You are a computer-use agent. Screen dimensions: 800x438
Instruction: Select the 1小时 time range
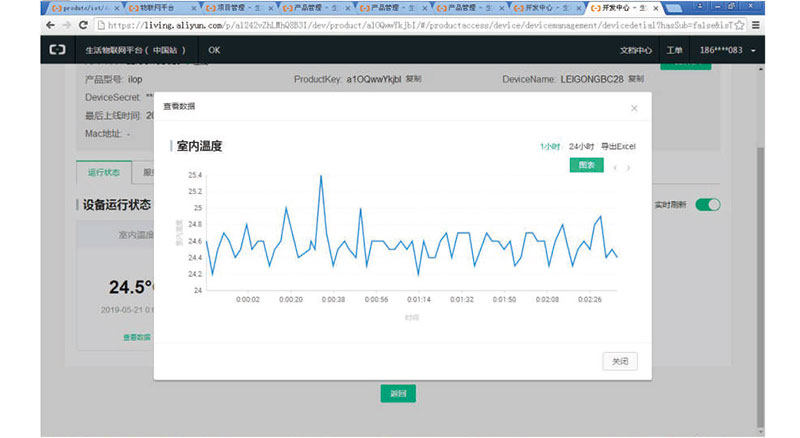[550, 147]
